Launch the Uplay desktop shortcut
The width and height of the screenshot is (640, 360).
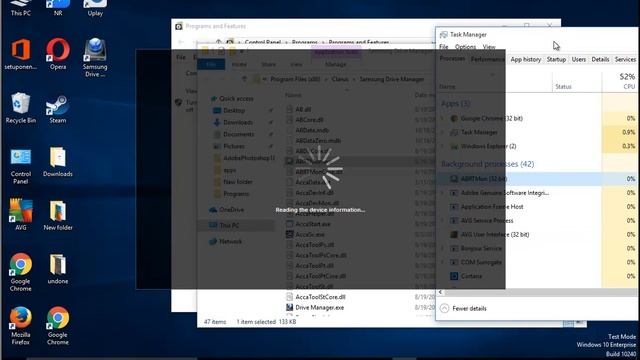tap(95, 8)
